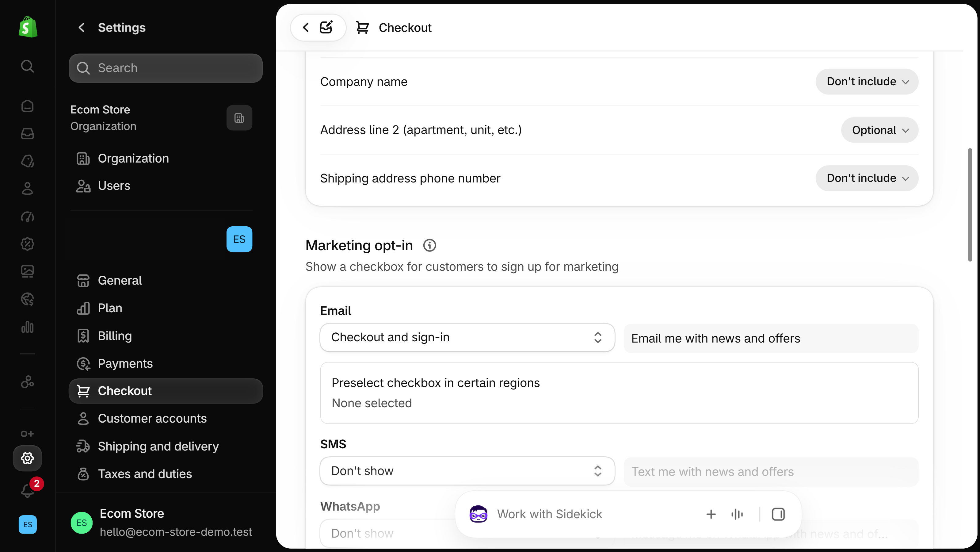Click the ES store avatar tile
Image resolution: width=980 pixels, height=552 pixels.
(x=239, y=240)
